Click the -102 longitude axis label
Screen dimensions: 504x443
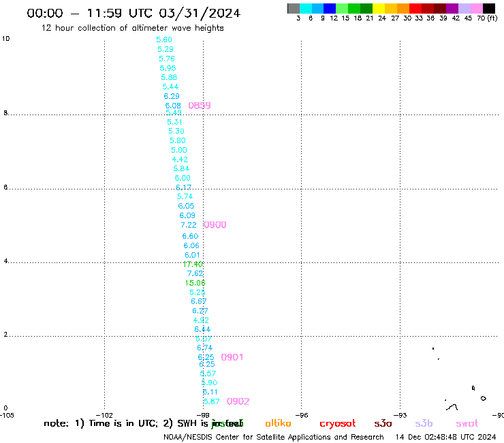pos(104,415)
